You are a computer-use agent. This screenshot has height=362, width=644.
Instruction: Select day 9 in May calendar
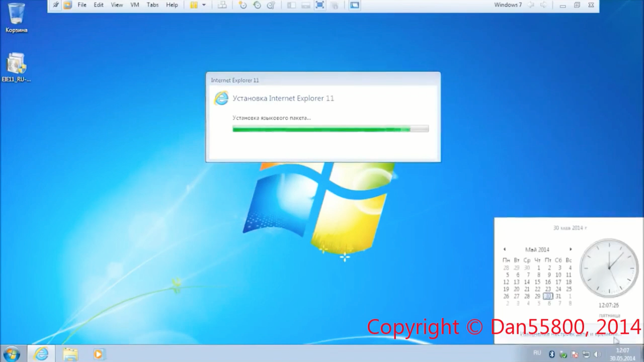tap(548, 275)
